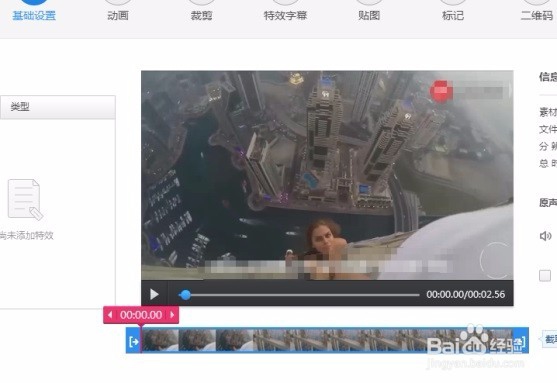Click the video progress track
Screen dimensions: 557x383
point(299,295)
